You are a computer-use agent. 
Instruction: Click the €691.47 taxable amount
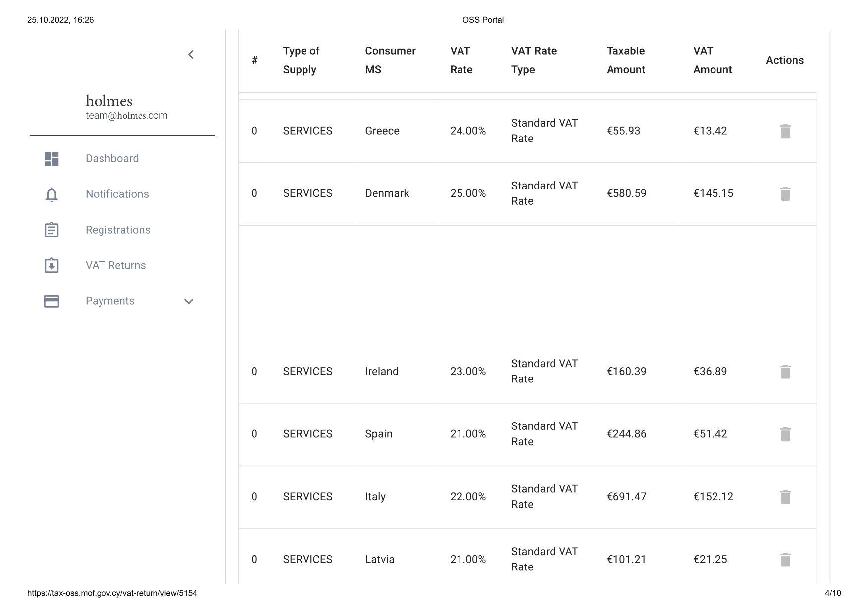click(x=626, y=496)
